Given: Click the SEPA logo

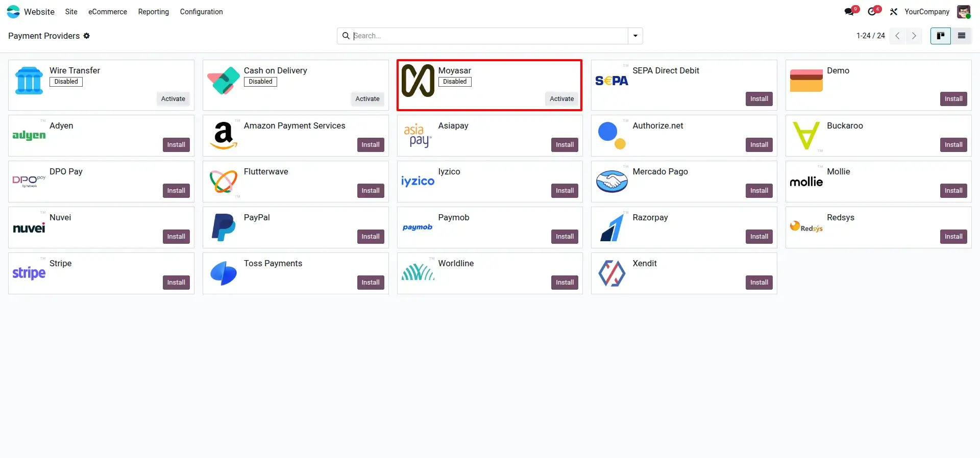Looking at the screenshot, I should [x=611, y=81].
